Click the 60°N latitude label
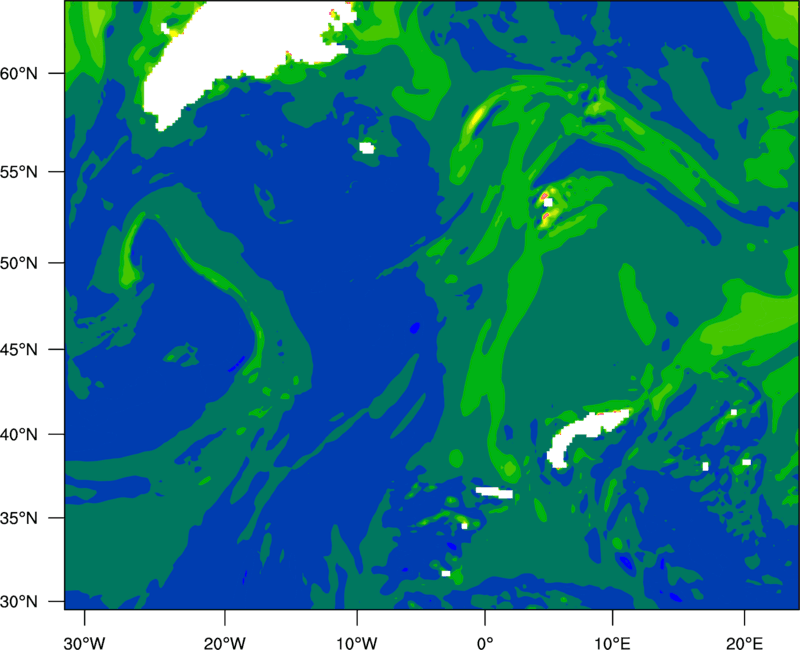The width and height of the screenshot is (800, 650). pyautogui.click(x=19, y=74)
